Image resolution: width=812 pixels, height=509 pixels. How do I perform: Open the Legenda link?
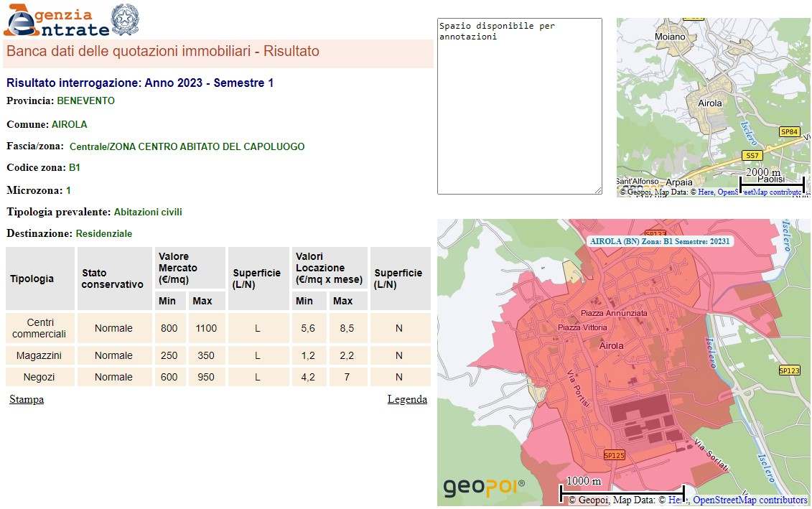[x=407, y=400]
